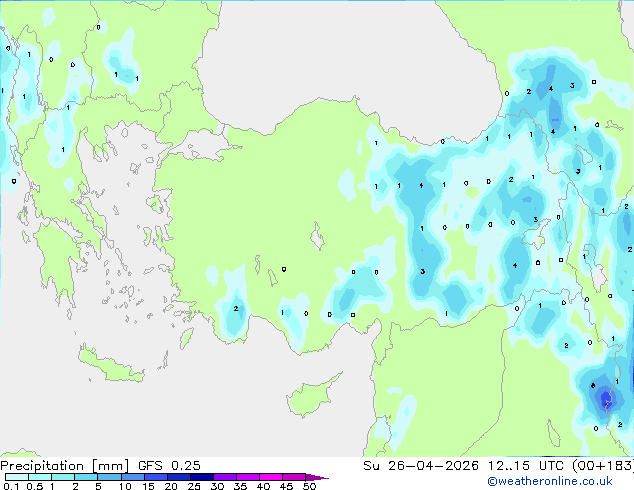The width and height of the screenshot is (634, 490).
Task: Choose the 10–15 mm legend swatch
Action: [x=132, y=477]
